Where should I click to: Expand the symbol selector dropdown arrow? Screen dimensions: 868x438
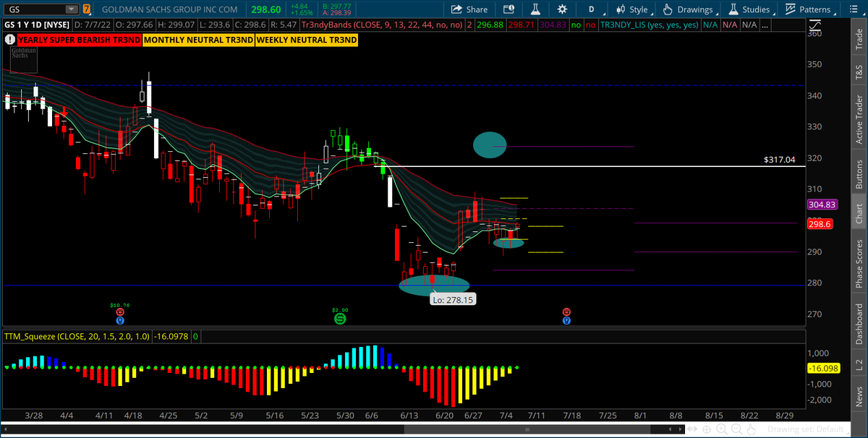click(71, 9)
